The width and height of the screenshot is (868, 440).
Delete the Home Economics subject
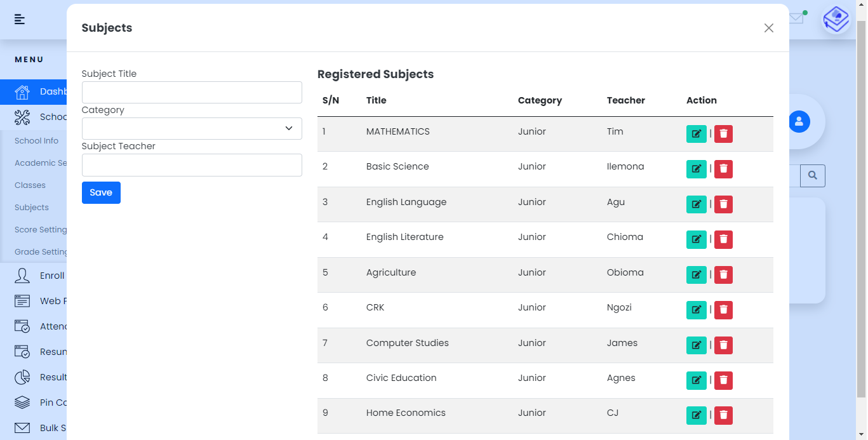pos(723,415)
